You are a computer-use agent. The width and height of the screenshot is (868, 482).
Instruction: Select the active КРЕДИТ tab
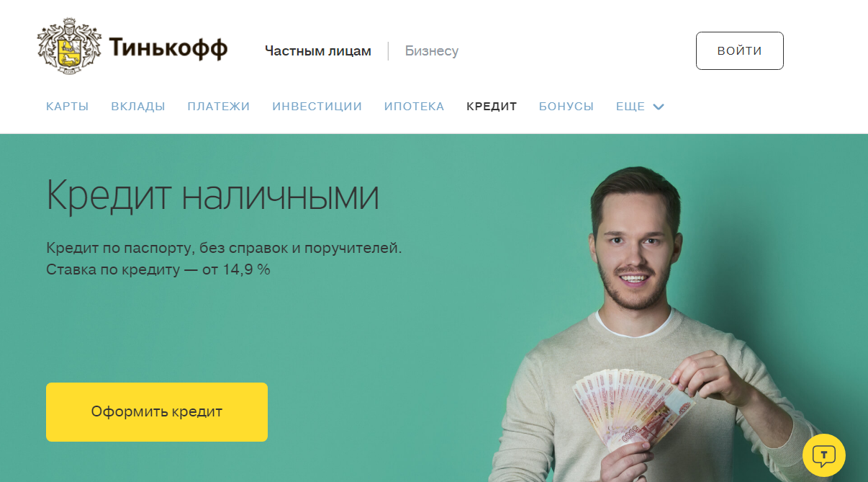click(492, 107)
